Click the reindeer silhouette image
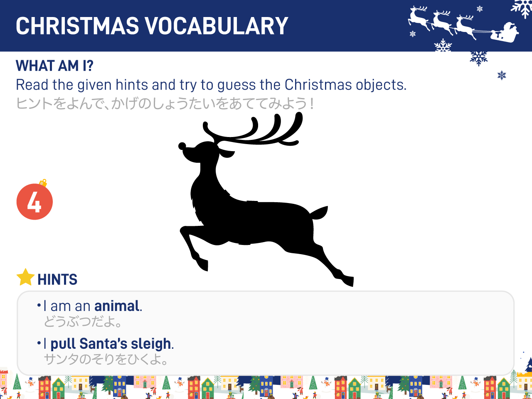This screenshot has width=532, height=399. (266, 199)
